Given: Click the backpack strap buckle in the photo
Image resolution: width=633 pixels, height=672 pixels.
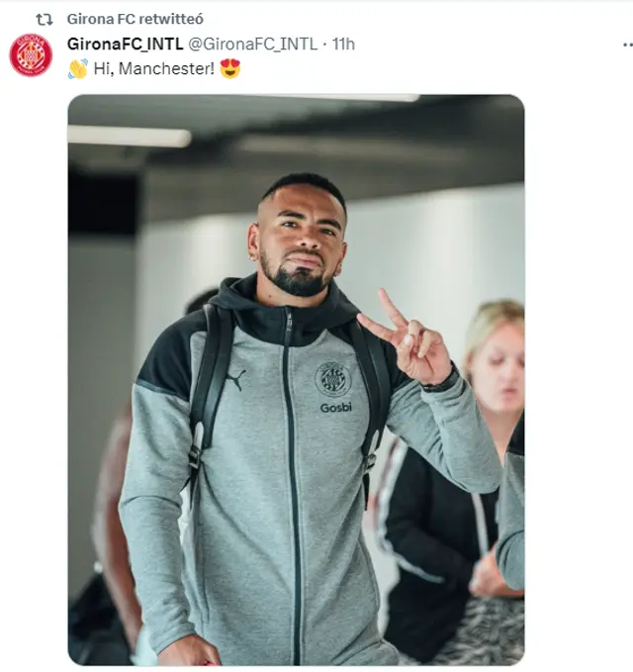Looking at the screenshot, I should (195, 456).
